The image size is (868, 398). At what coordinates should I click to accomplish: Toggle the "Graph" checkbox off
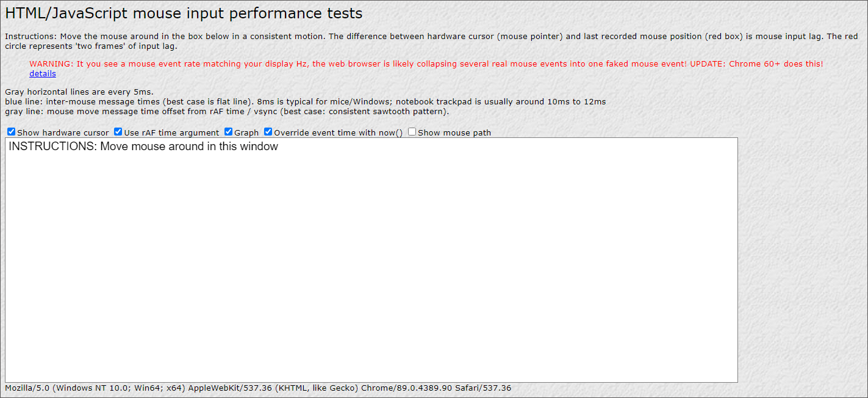click(x=228, y=131)
